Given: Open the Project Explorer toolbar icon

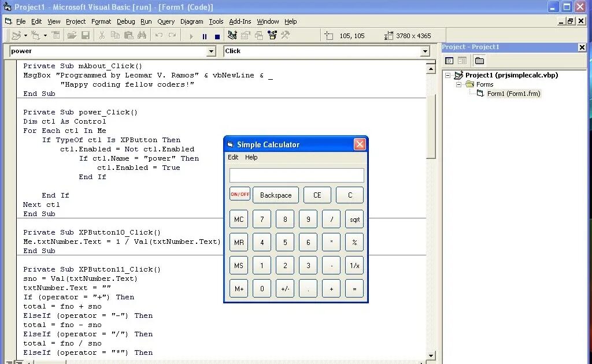Looking at the screenshot, I should tap(232, 35).
